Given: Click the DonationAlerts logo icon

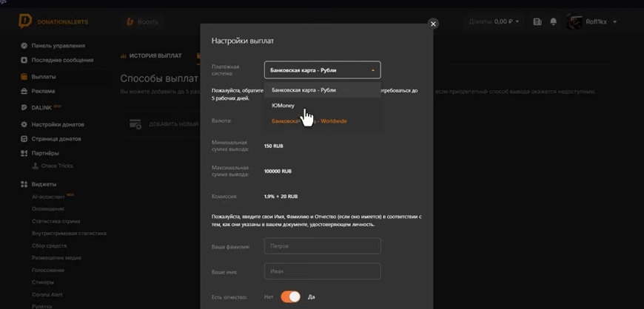Looking at the screenshot, I should point(25,21).
